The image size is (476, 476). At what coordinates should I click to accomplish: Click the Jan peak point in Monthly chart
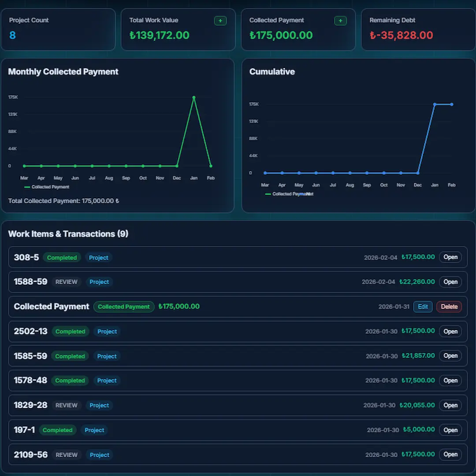pos(194,97)
